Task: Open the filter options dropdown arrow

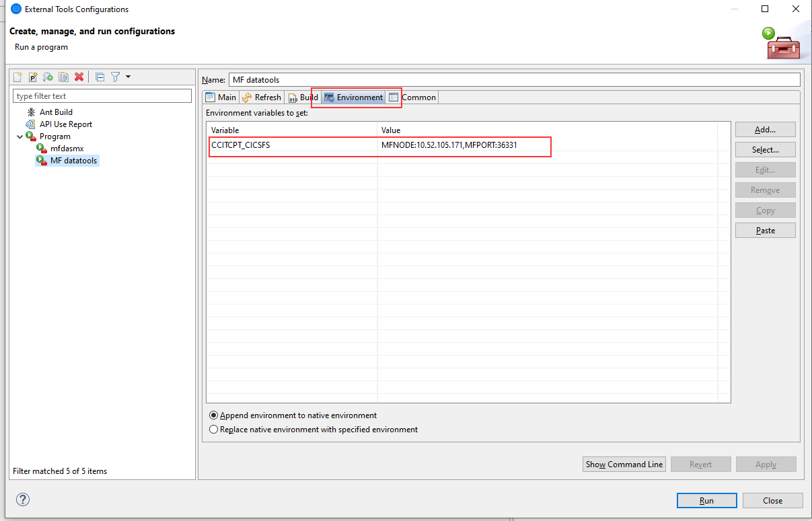Action: pyautogui.click(x=128, y=77)
